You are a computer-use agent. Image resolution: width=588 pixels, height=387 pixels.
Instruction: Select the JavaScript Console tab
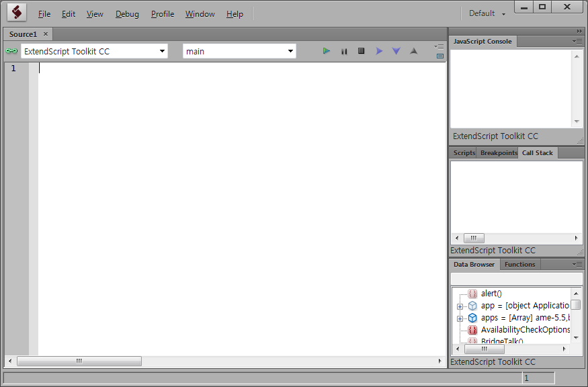(482, 41)
